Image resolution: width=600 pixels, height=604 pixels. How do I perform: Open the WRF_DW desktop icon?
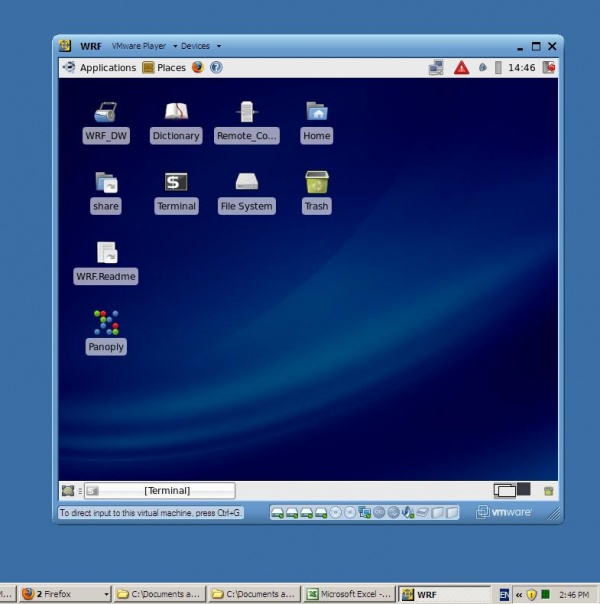pos(106,113)
